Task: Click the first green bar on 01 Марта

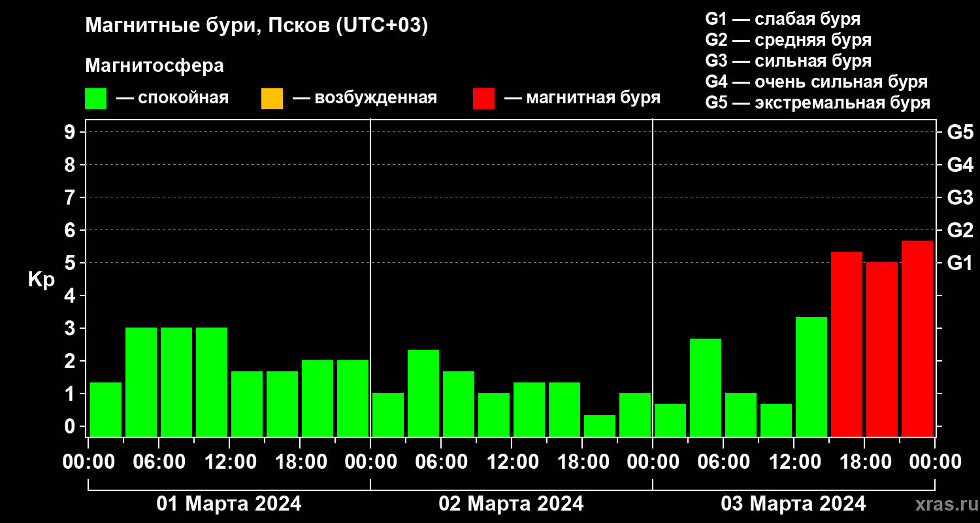Action: (x=106, y=409)
